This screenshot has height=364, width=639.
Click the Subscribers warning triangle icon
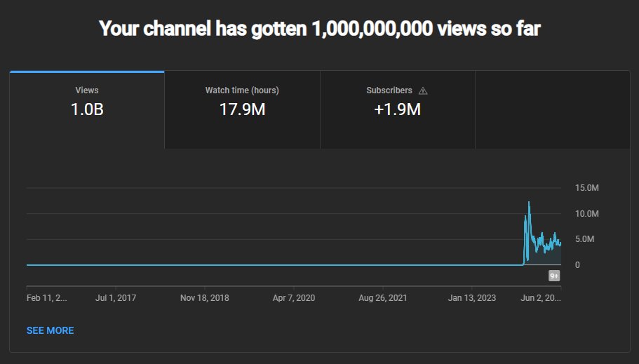tap(423, 91)
